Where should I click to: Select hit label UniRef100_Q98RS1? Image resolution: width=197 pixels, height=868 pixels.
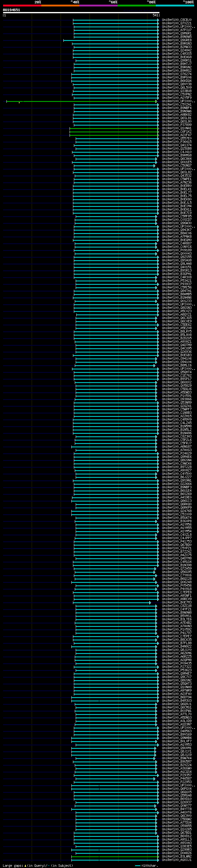(176, 61)
